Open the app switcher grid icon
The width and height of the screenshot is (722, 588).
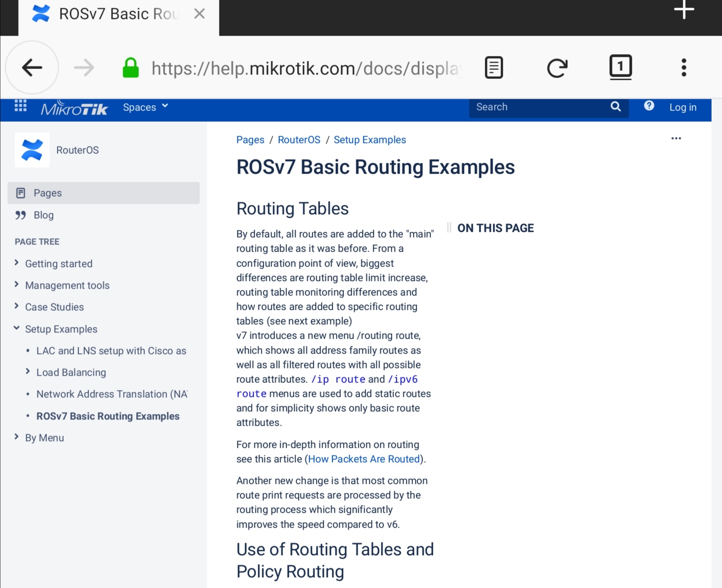[21, 106]
